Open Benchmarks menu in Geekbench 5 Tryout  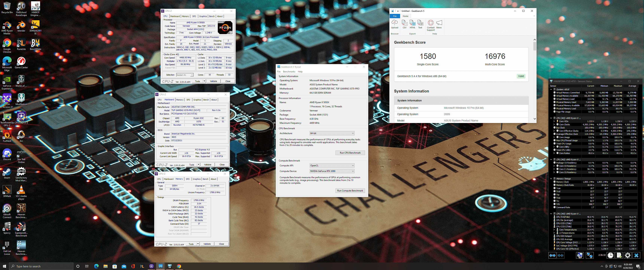coord(289,72)
